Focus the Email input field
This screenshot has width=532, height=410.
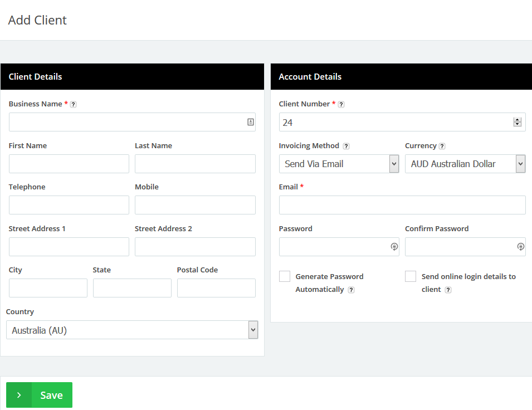(402, 205)
